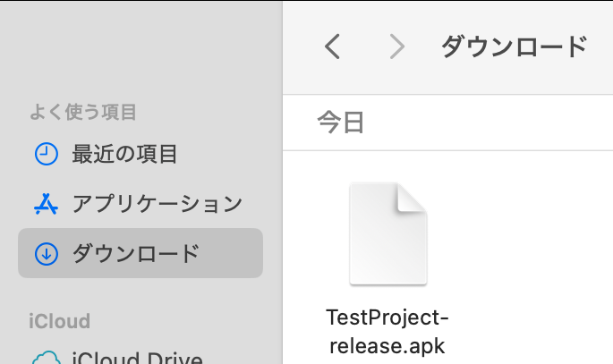This screenshot has width=613, height=364.
Task: Open アプリケーション folder in sidebar
Action: (157, 204)
